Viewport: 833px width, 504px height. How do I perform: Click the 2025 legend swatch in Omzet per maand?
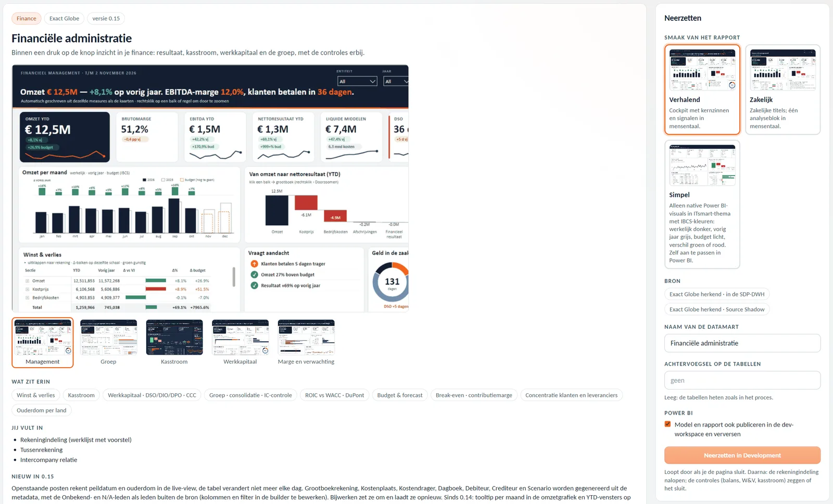163,180
